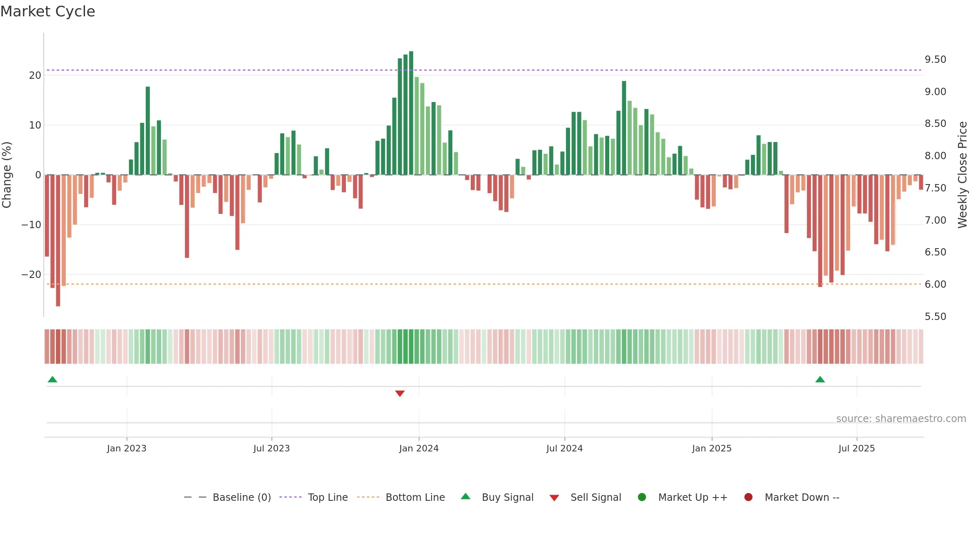The width and height of the screenshot is (980, 551).
Task: Click the Buy Signal legend label
Action: pos(508,497)
